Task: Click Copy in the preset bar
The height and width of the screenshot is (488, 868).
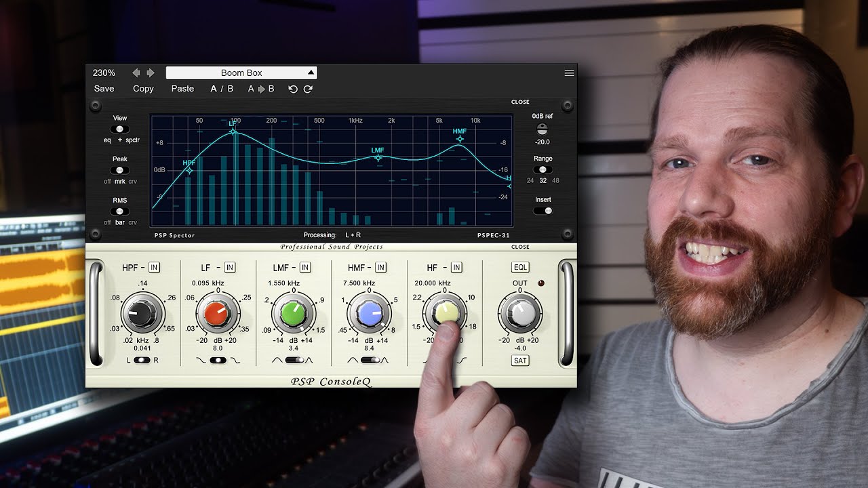Action: (x=143, y=89)
